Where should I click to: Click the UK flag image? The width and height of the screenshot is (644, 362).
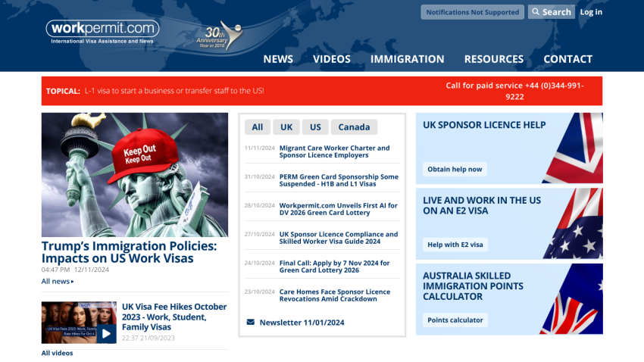click(x=574, y=148)
